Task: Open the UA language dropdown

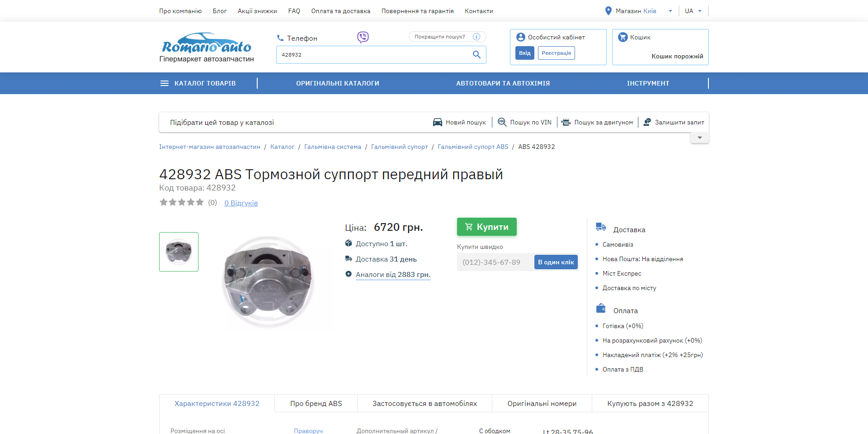Action: (x=699, y=11)
